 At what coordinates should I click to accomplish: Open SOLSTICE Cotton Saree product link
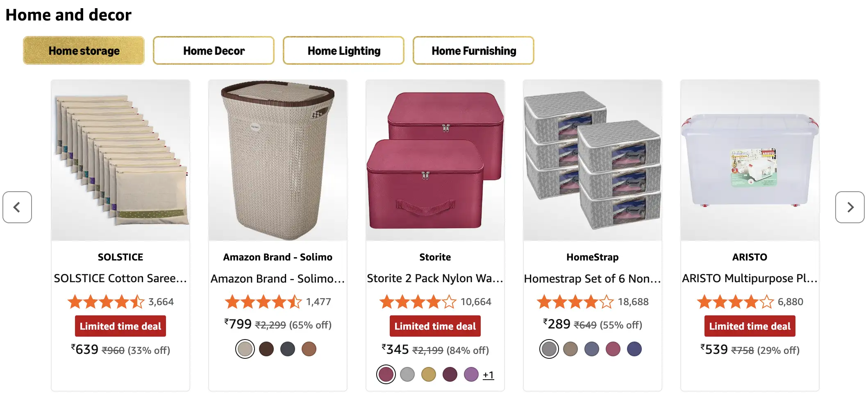120,278
